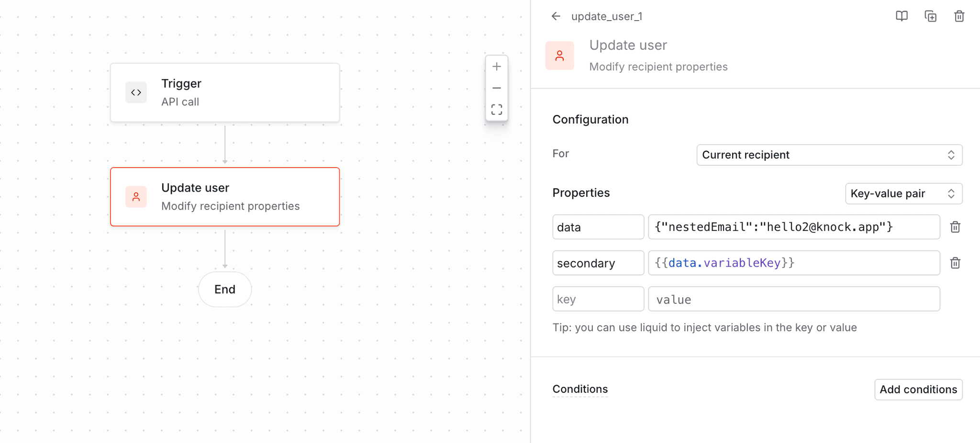The width and height of the screenshot is (980, 443).
Task: Remove the data property row with its trash icon
Action: coord(955,227)
